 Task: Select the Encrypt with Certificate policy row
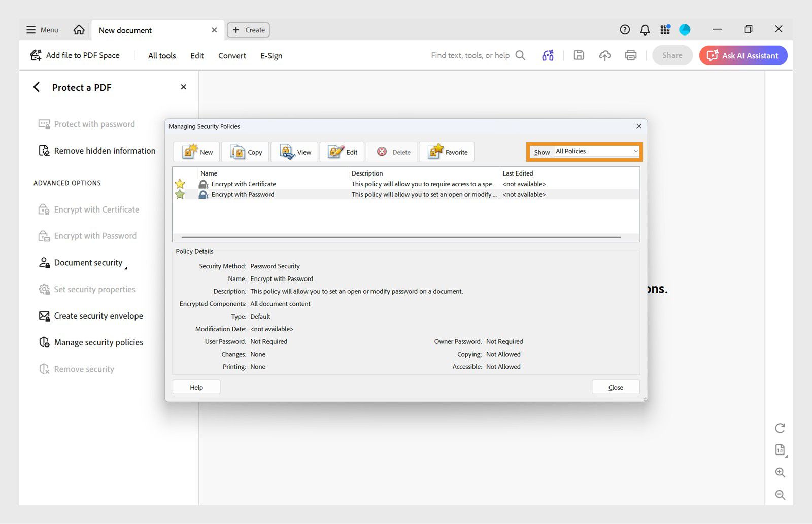click(x=406, y=184)
